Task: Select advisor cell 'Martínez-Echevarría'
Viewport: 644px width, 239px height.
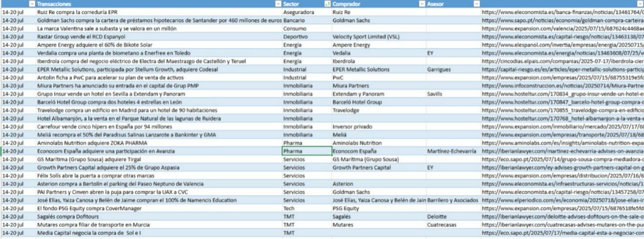Action: [453, 152]
